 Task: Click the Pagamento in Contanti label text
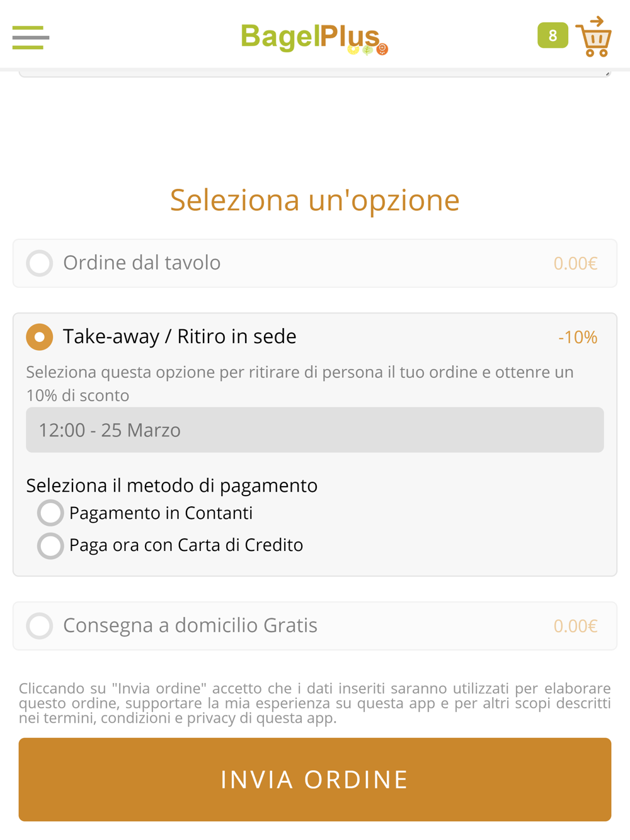tap(161, 513)
